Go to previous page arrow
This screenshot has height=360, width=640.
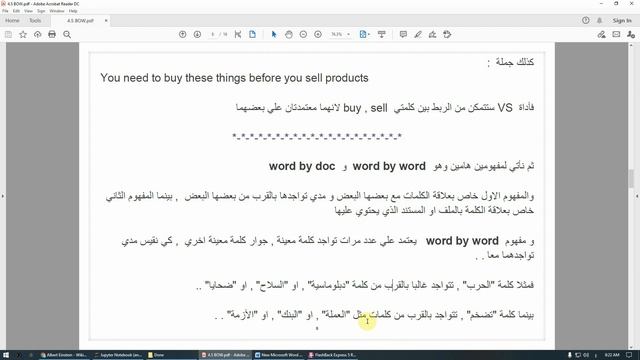point(182,35)
